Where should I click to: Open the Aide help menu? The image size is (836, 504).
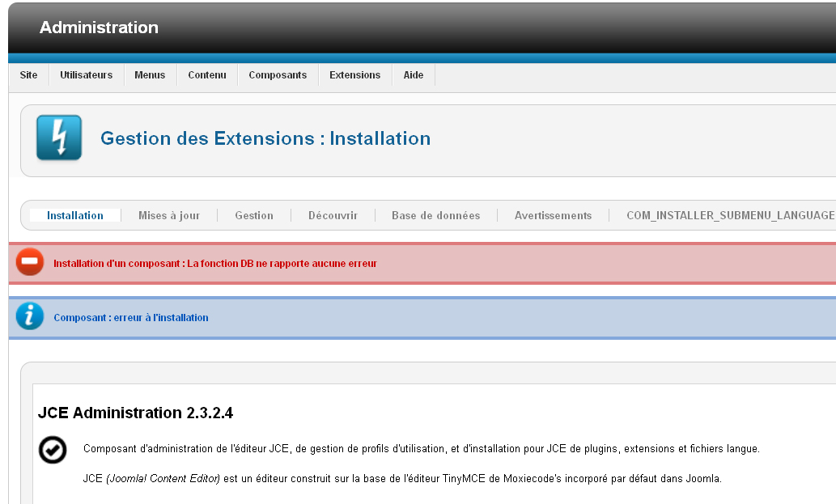414,75
